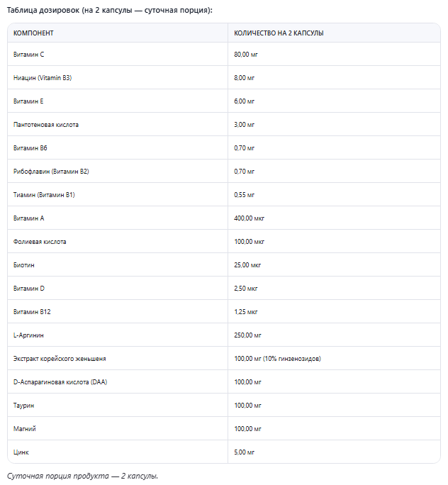Select the "Рибофлавин (Витамин B2)" cell

tap(51, 172)
